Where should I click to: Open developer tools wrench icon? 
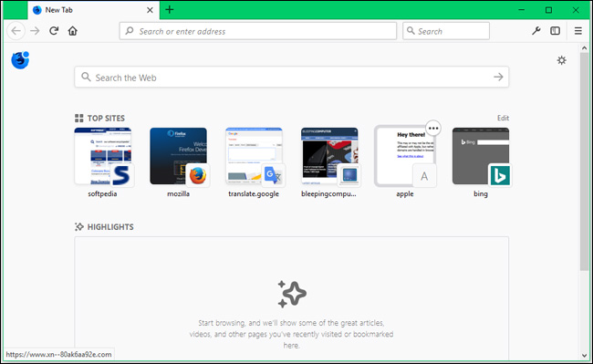[x=536, y=31]
